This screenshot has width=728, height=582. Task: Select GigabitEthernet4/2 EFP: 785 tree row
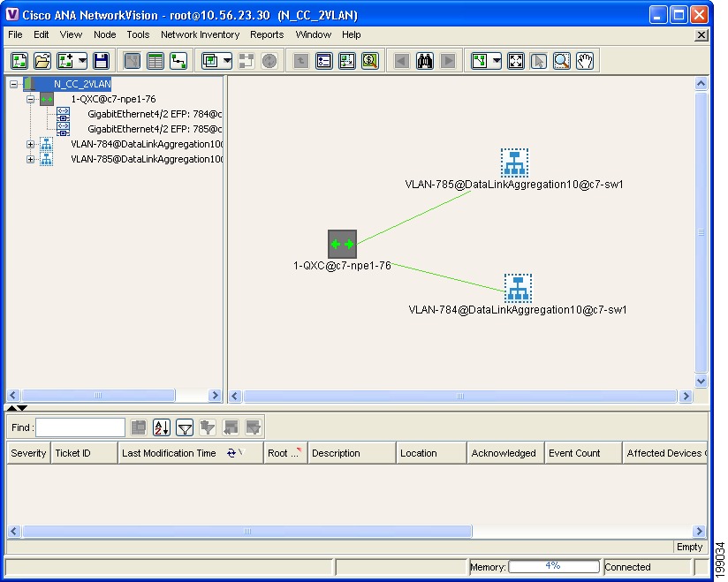tap(155, 129)
